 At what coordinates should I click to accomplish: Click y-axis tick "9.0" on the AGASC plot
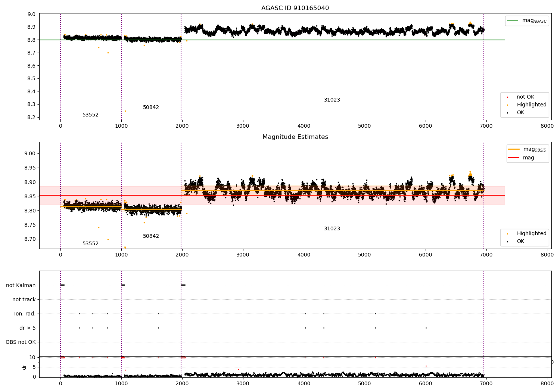coord(32,15)
